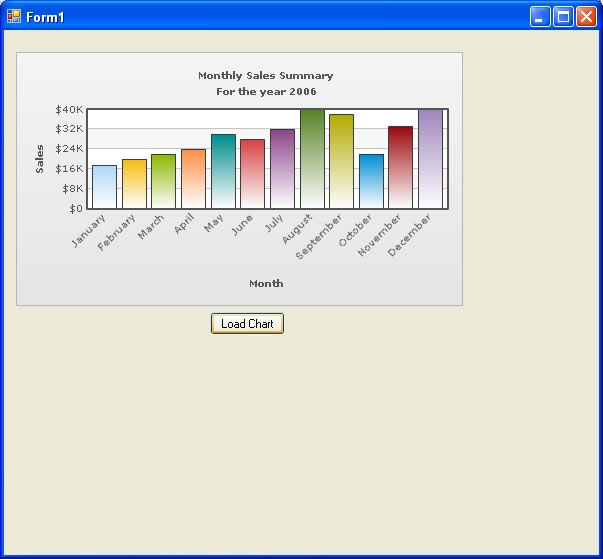The width and height of the screenshot is (603, 559).
Task: Click the dark red November bar
Action: pos(400,168)
